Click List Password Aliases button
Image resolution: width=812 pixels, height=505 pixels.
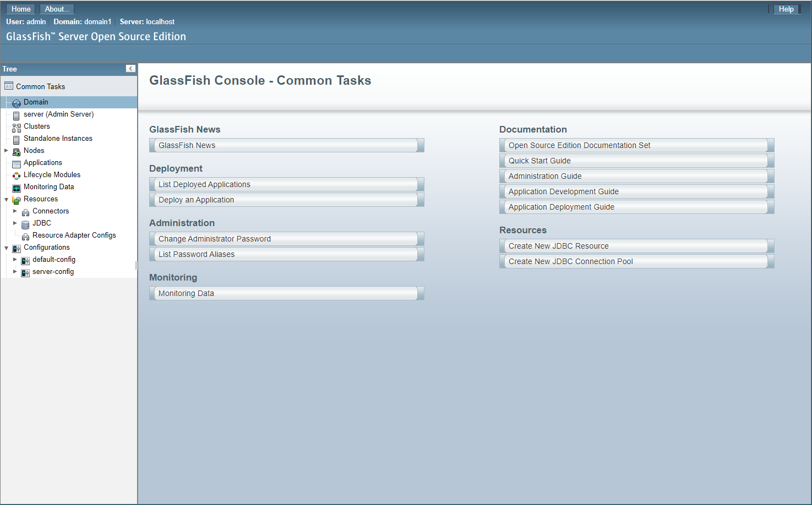point(286,254)
